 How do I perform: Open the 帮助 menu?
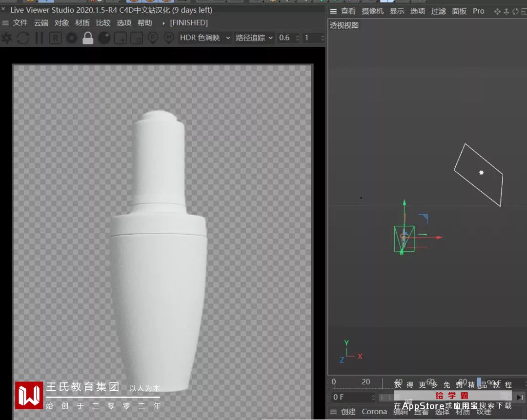(145, 23)
